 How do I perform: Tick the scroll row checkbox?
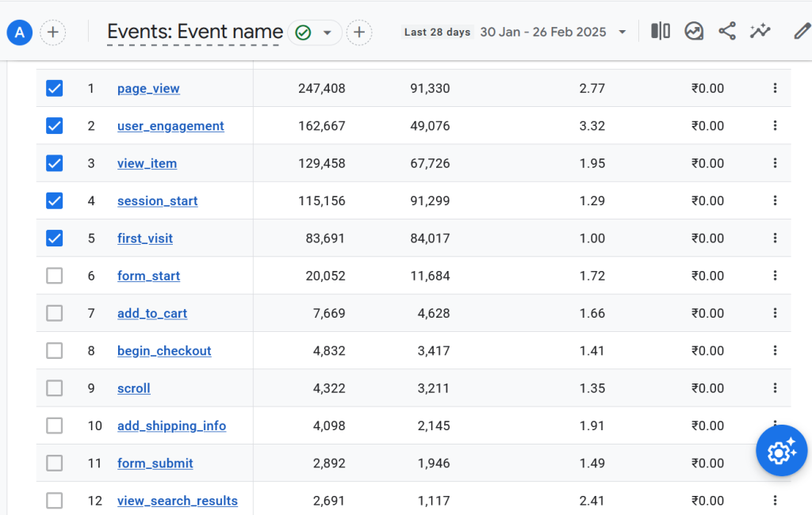pos(54,388)
